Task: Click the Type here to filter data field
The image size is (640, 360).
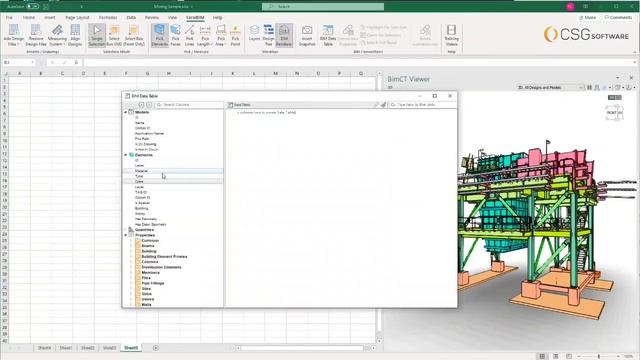Action: pos(422,105)
